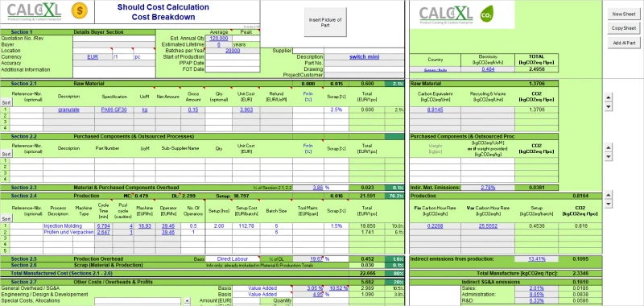Click the Add AI Part button
The height and width of the screenshot is (306, 644).
(624, 43)
